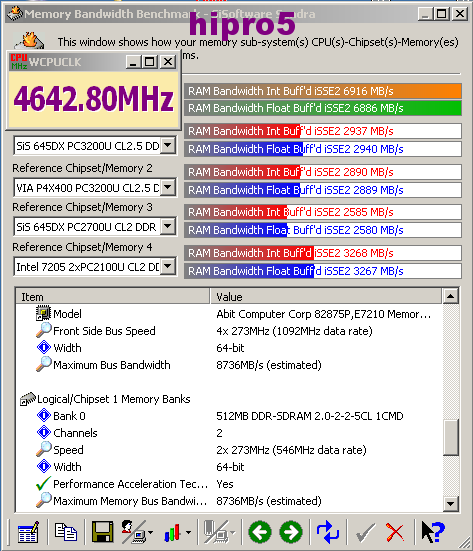The height and width of the screenshot is (551, 473).
Task: Click the list scrollbar down arrow
Action: point(451,504)
